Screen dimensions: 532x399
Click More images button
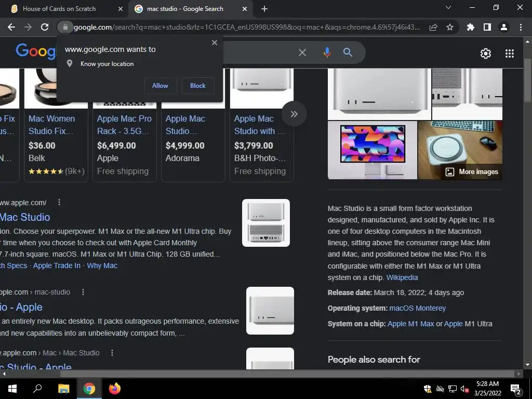tap(472, 172)
